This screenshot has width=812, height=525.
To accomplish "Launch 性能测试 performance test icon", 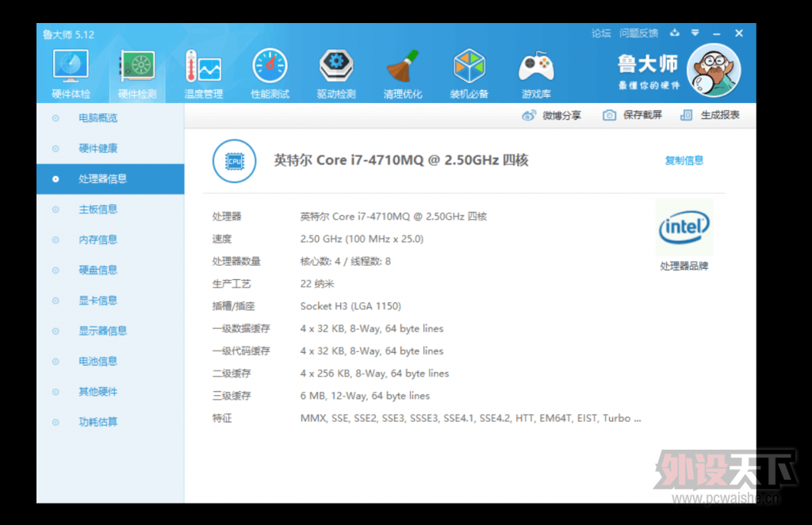I will coord(270,74).
